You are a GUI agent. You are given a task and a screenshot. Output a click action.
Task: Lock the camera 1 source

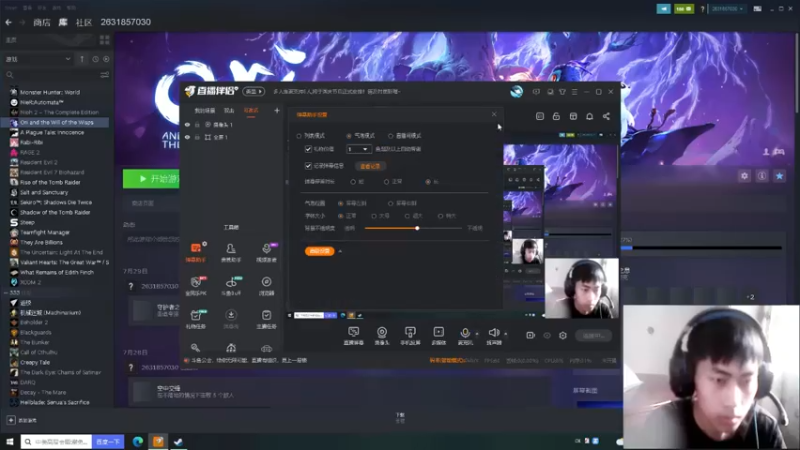click(x=197, y=124)
